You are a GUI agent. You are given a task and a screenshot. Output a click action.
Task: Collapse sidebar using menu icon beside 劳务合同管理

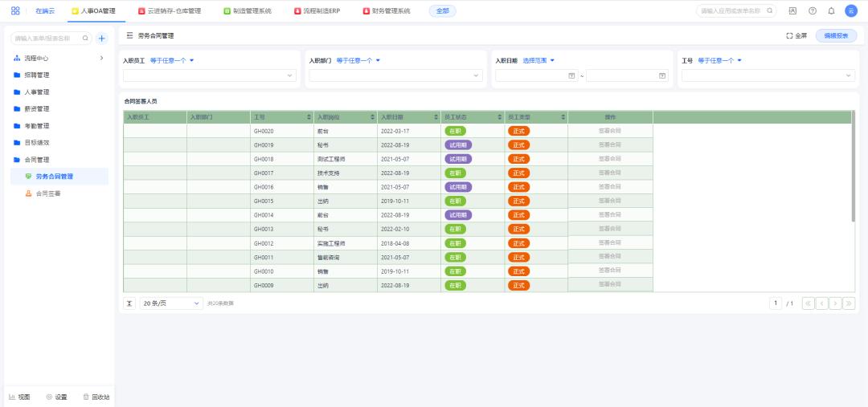[129, 36]
